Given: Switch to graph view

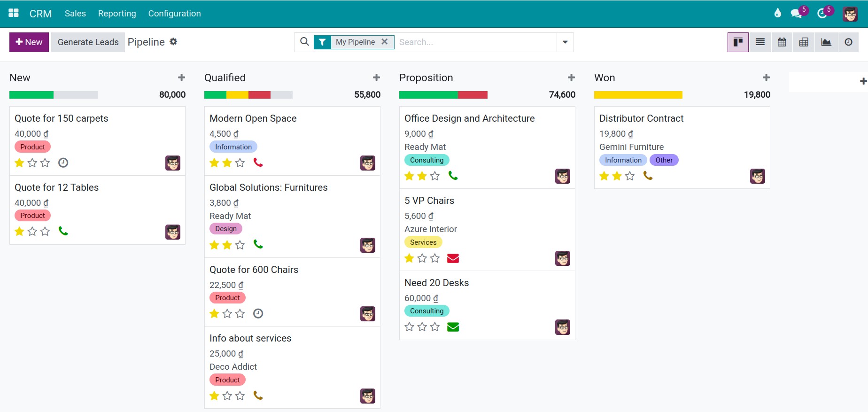Looking at the screenshot, I should (x=826, y=42).
